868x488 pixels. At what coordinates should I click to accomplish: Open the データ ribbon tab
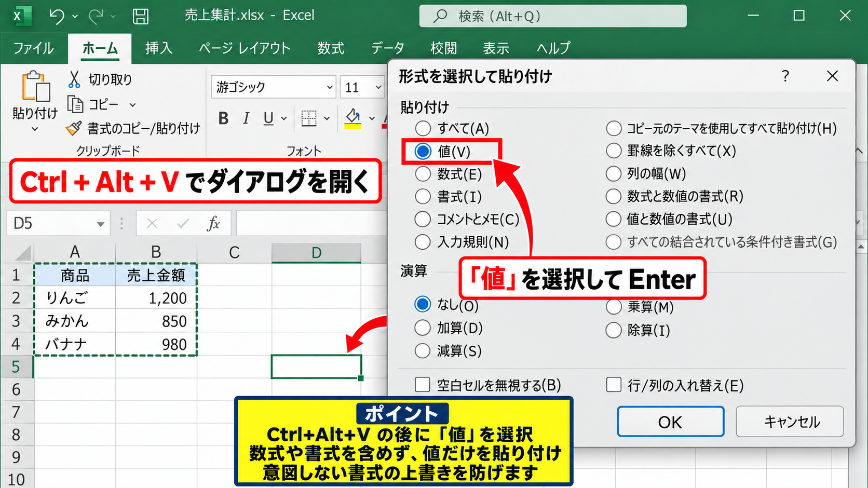pyautogui.click(x=388, y=48)
